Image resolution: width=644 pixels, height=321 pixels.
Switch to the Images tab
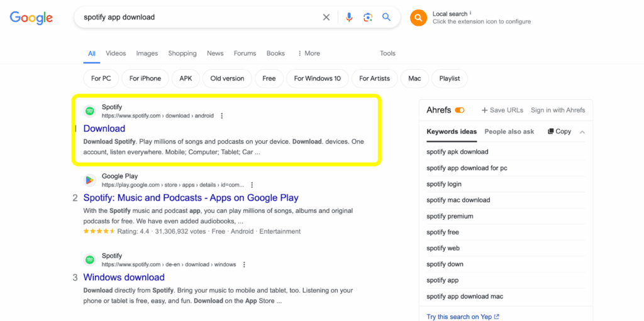147,53
